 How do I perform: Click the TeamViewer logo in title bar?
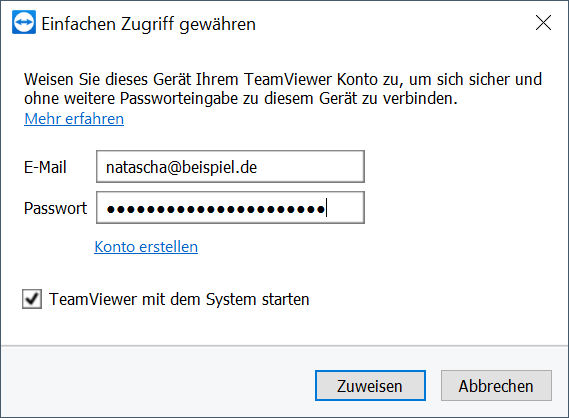tap(24, 22)
